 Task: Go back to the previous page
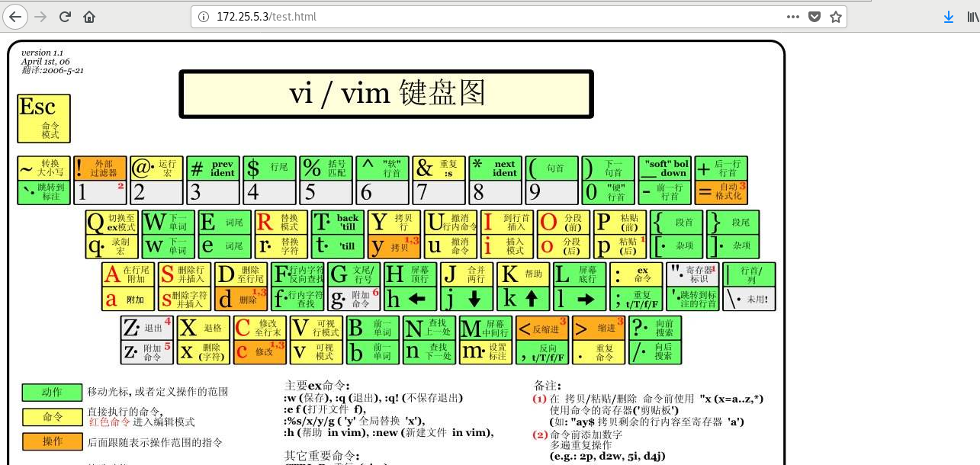tap(15, 16)
